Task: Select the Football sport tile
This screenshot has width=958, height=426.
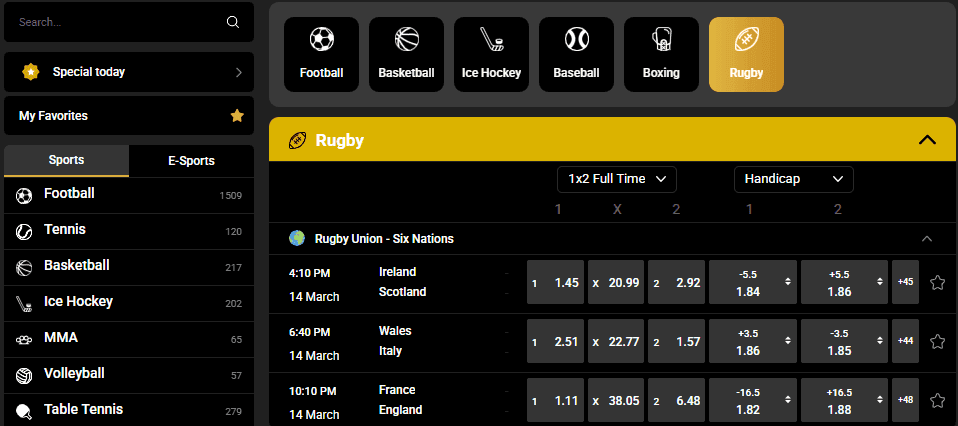Action: click(321, 54)
